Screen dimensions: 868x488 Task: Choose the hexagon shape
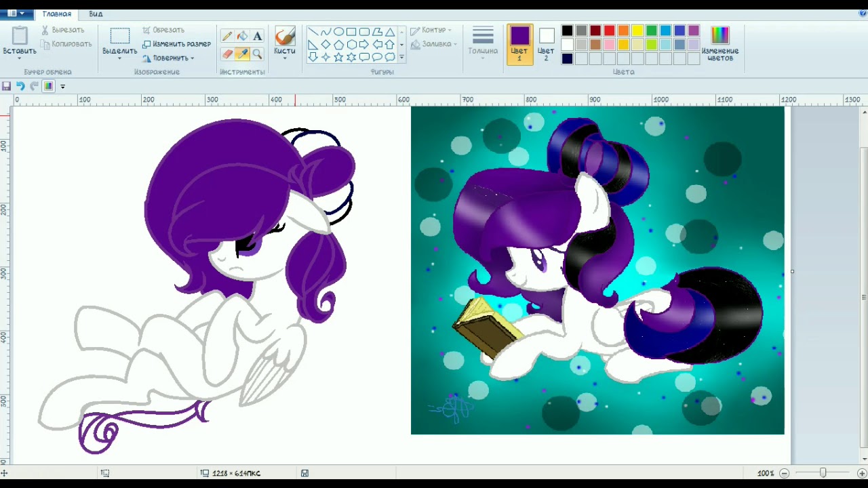[x=351, y=45]
